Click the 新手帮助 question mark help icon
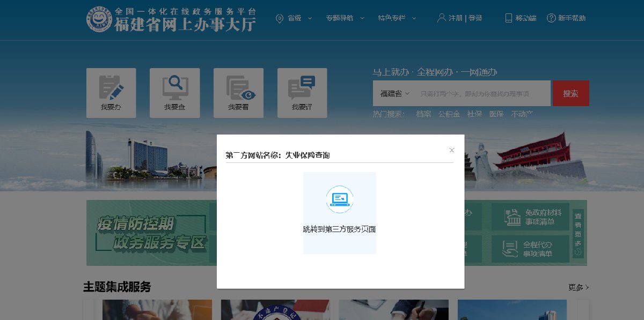Image resolution: width=644 pixels, height=320 pixels. (551, 18)
